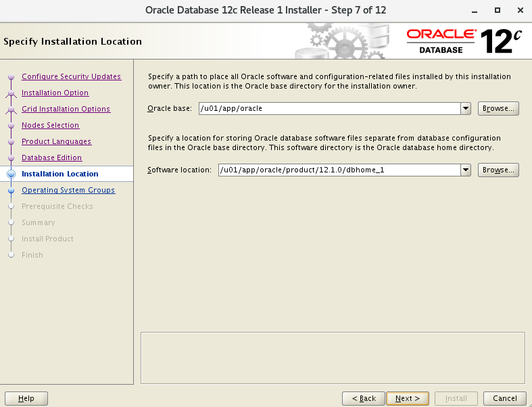Click the current Installation Location step marker

pyautogui.click(x=11, y=174)
